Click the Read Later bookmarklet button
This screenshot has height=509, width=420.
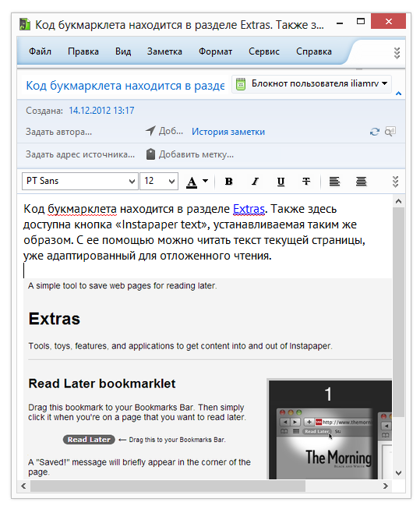coord(89,440)
